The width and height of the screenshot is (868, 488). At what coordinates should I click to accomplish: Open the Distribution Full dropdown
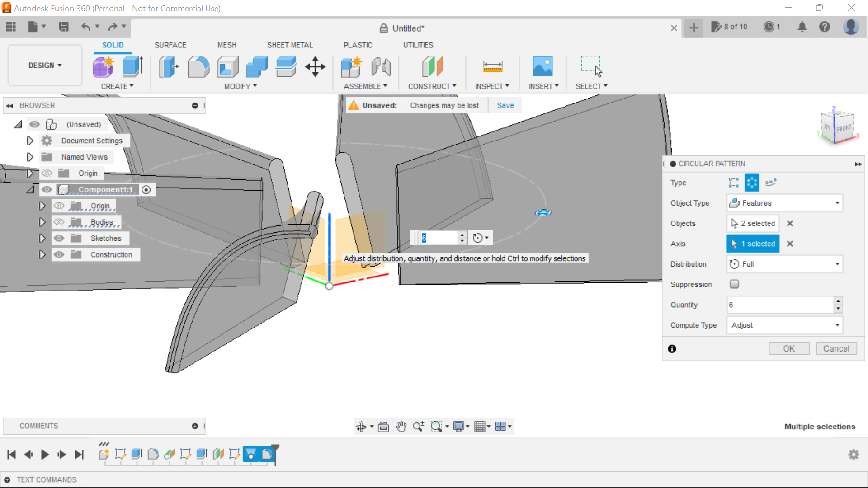tap(785, 264)
